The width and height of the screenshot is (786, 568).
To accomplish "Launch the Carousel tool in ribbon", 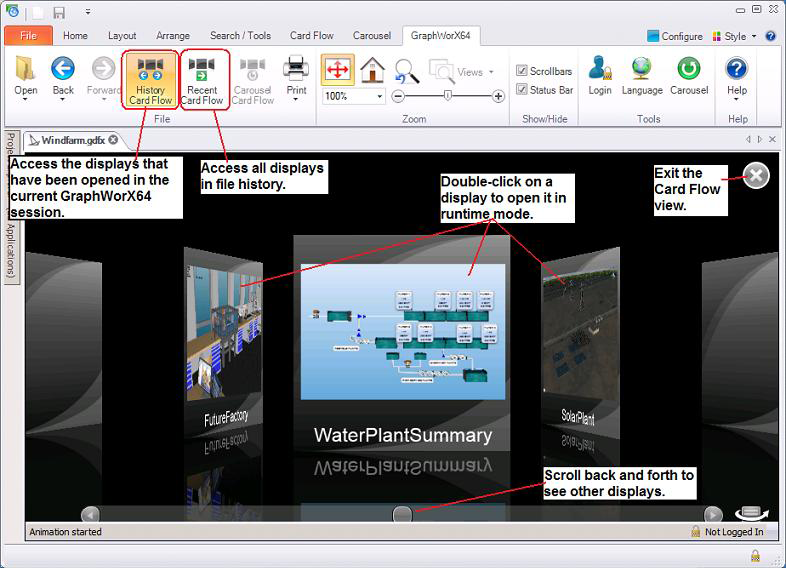I will tap(689, 77).
